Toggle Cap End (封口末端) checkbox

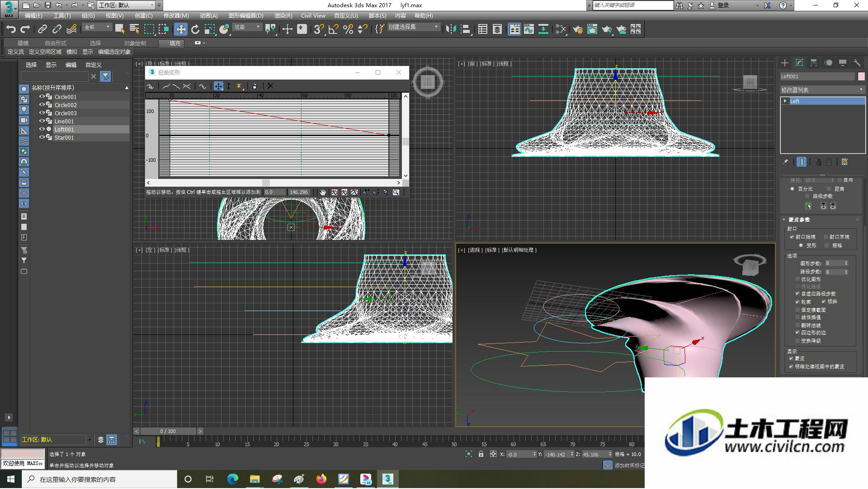[826, 237]
